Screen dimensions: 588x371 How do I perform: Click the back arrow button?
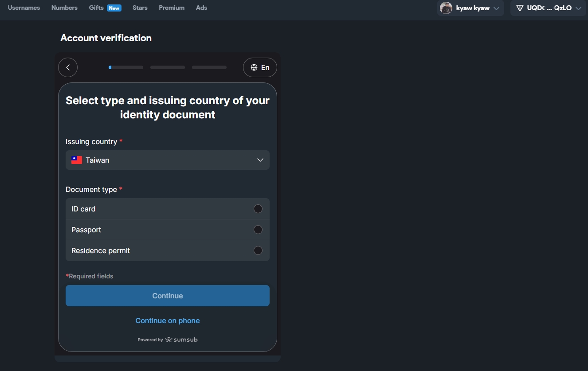point(68,67)
